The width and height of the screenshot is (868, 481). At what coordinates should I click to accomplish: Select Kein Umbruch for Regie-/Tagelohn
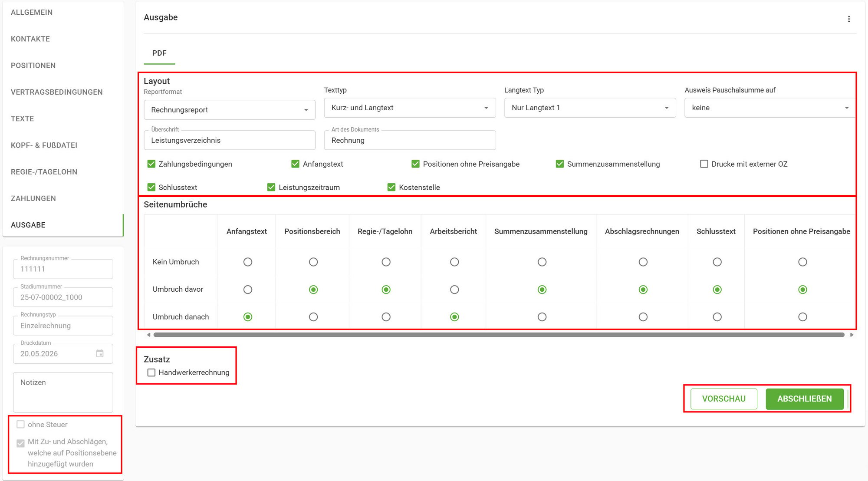386,262
